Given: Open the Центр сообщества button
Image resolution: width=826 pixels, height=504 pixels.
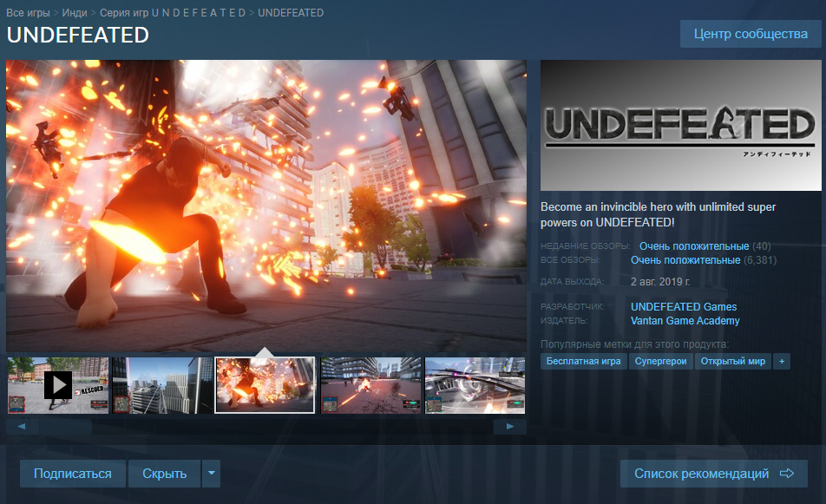Looking at the screenshot, I should 751,34.
